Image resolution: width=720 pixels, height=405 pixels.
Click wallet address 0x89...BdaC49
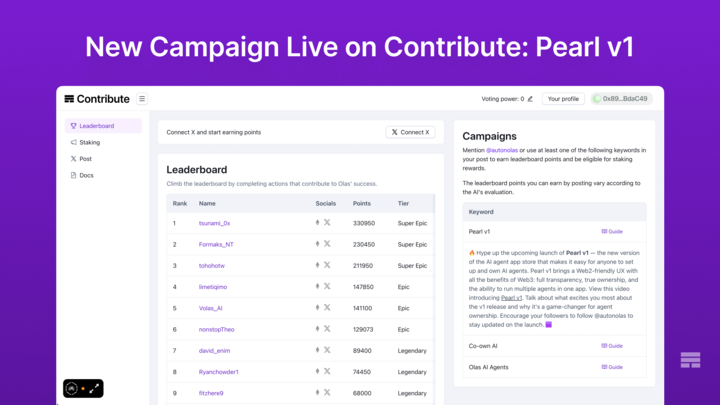point(621,99)
